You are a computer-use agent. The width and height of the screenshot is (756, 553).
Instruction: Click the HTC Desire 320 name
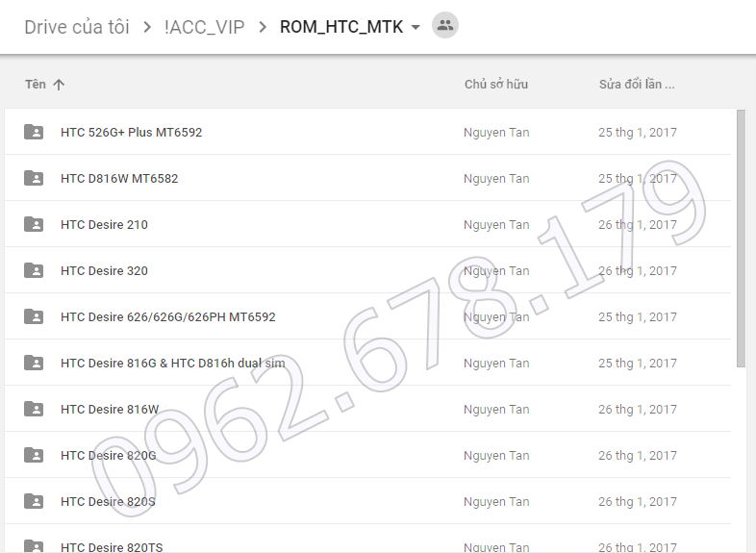(104, 271)
